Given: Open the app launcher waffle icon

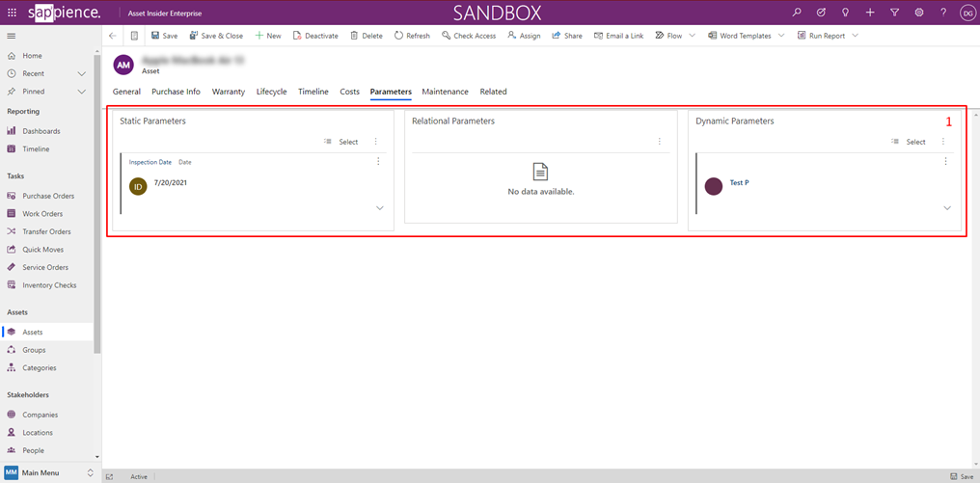Looking at the screenshot, I should 12,13.
